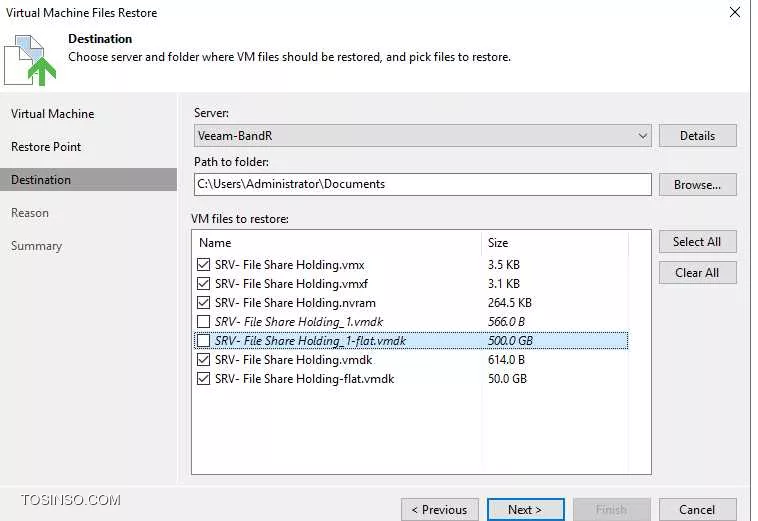Go to the Restore Point wizard step
758x521 pixels.
click(x=46, y=146)
